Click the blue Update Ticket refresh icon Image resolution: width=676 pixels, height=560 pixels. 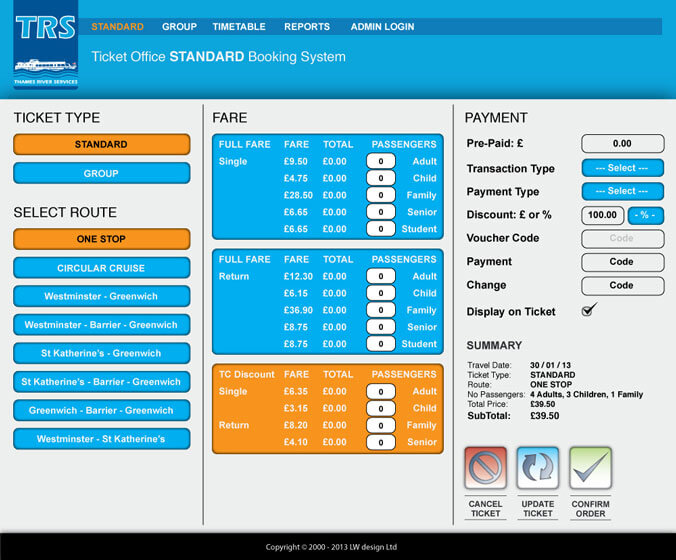point(538,468)
